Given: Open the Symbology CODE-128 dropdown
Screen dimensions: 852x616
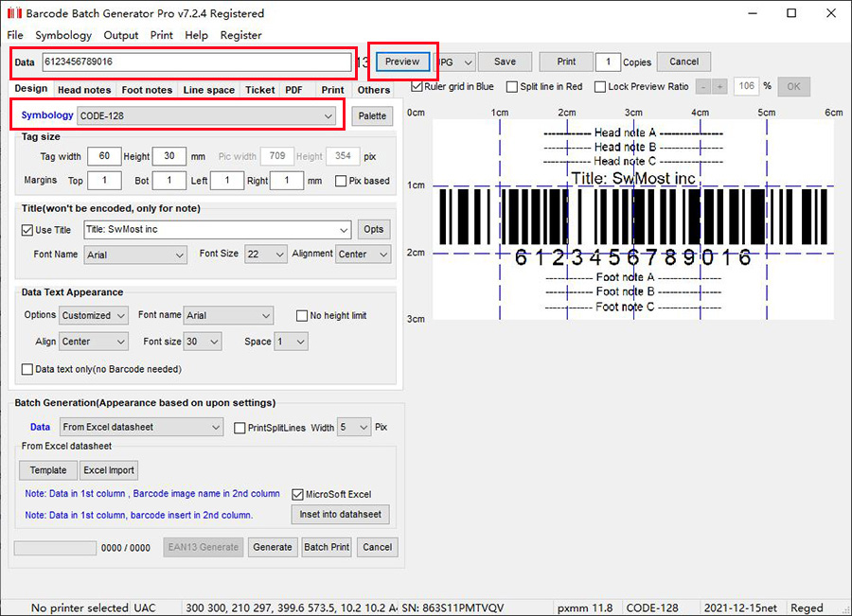Looking at the screenshot, I should point(206,116).
